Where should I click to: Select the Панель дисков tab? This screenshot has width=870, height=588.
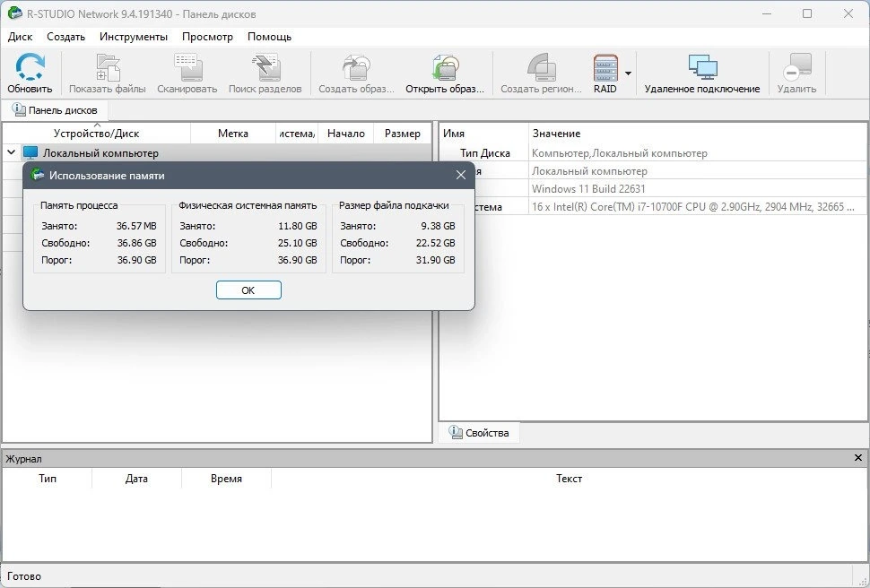(55, 110)
